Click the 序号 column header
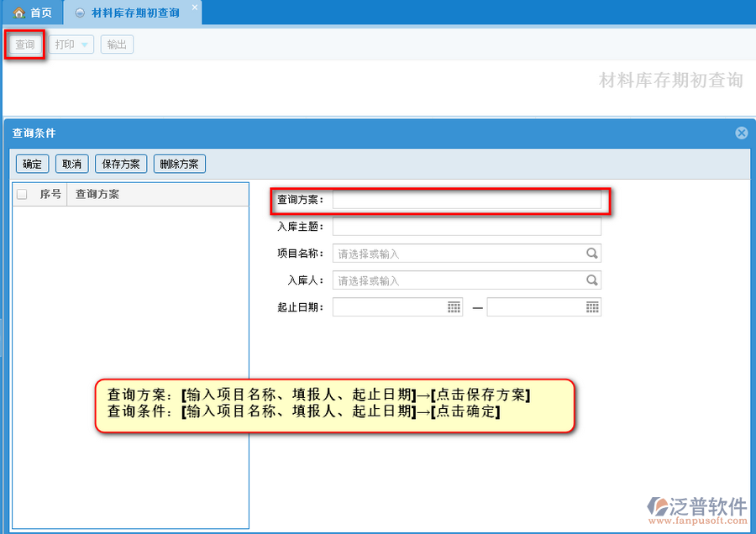Viewport: 756px width, 534px height. 50,194
